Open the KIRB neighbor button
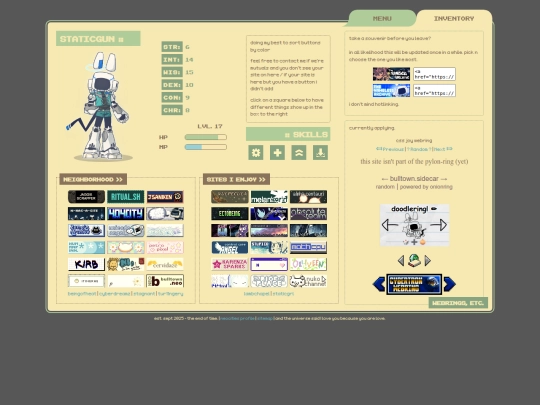 pos(86,264)
